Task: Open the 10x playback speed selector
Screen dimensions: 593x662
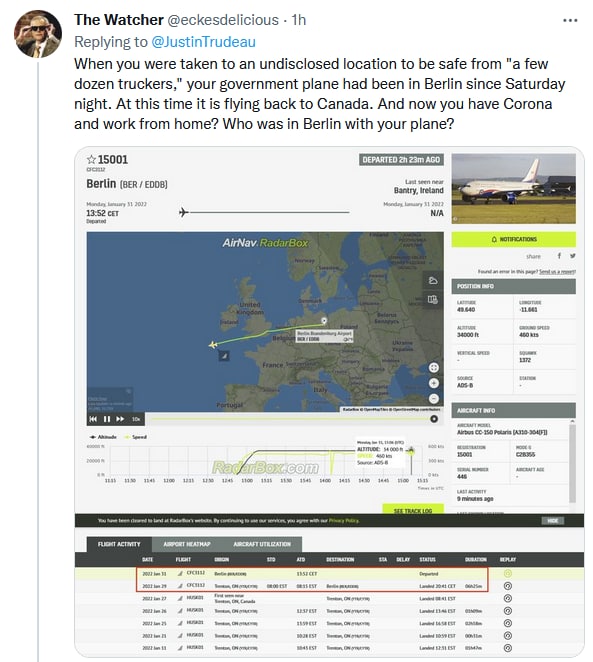Action: pos(136,419)
